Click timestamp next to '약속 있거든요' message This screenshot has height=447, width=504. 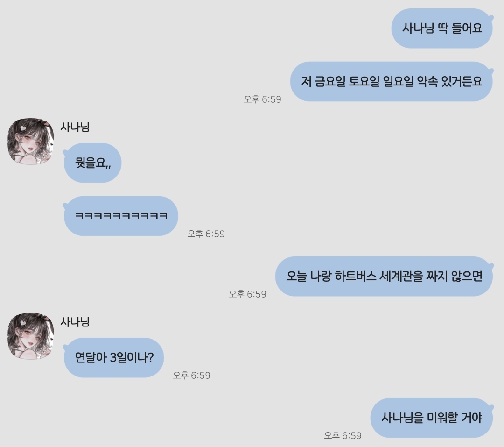pos(262,99)
